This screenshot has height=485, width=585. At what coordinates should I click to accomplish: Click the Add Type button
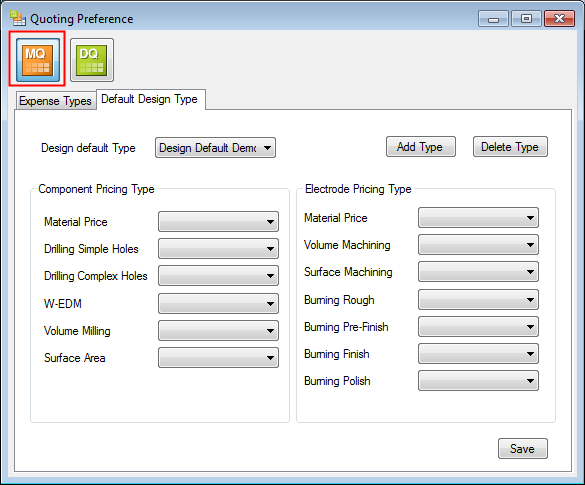[420, 147]
